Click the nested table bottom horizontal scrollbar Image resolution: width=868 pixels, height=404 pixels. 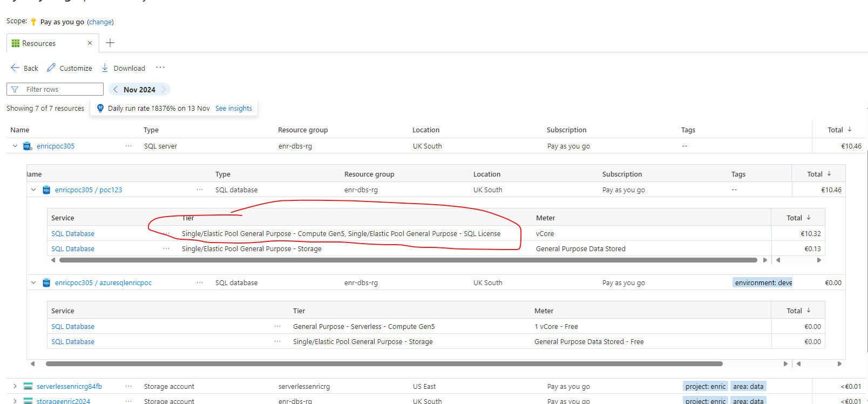coord(384,363)
